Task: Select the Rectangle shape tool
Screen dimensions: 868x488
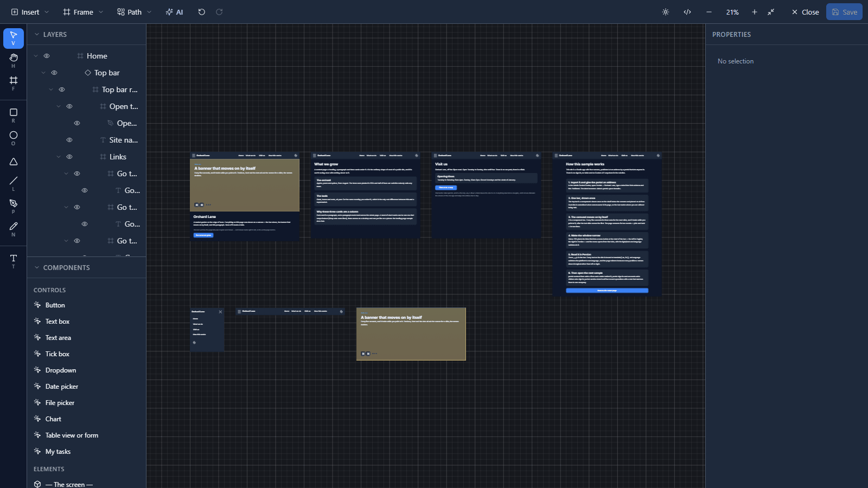Action: point(14,115)
